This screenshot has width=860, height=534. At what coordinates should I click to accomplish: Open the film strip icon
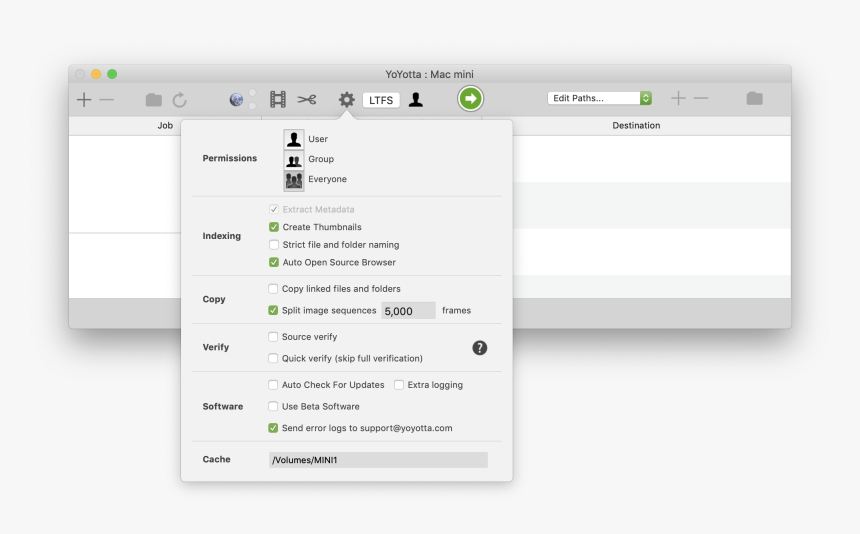point(278,99)
